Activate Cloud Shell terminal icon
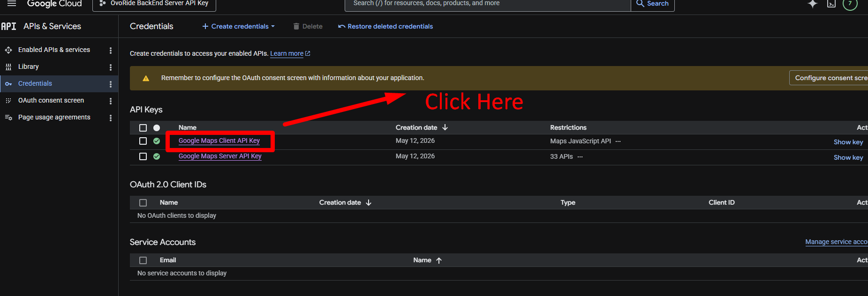868x296 pixels. 831,4
